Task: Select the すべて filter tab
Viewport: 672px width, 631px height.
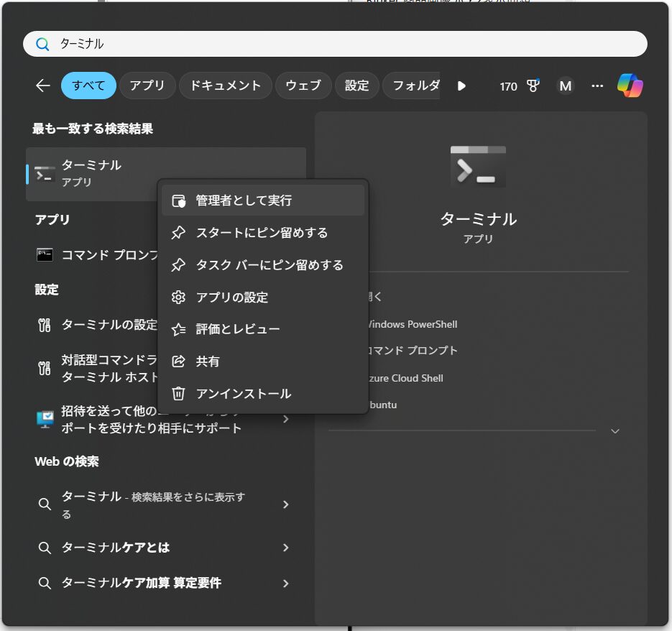Action: [x=88, y=86]
